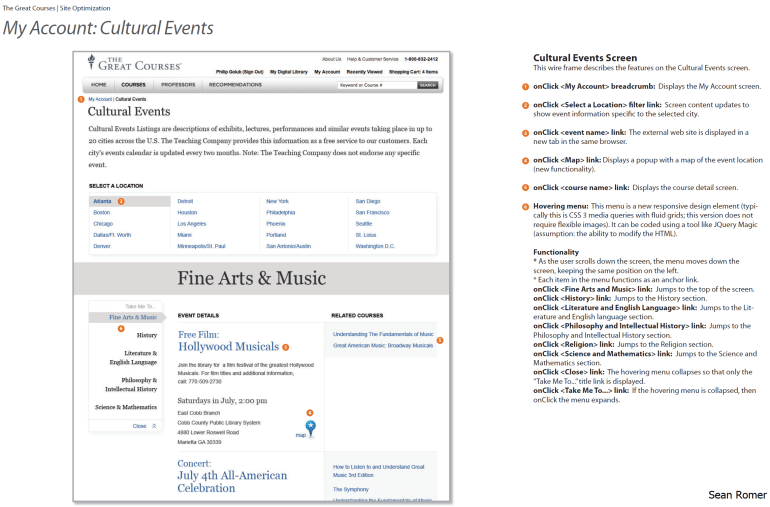The image size is (770, 507).
Task: Collapse hovering menu with Close chevron icon
Action: coord(154,426)
